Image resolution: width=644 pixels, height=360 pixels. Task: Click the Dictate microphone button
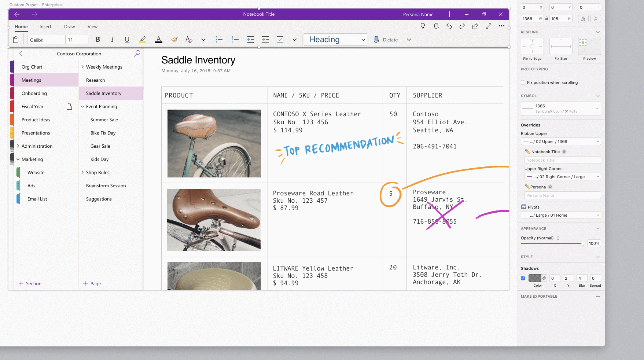386,40
